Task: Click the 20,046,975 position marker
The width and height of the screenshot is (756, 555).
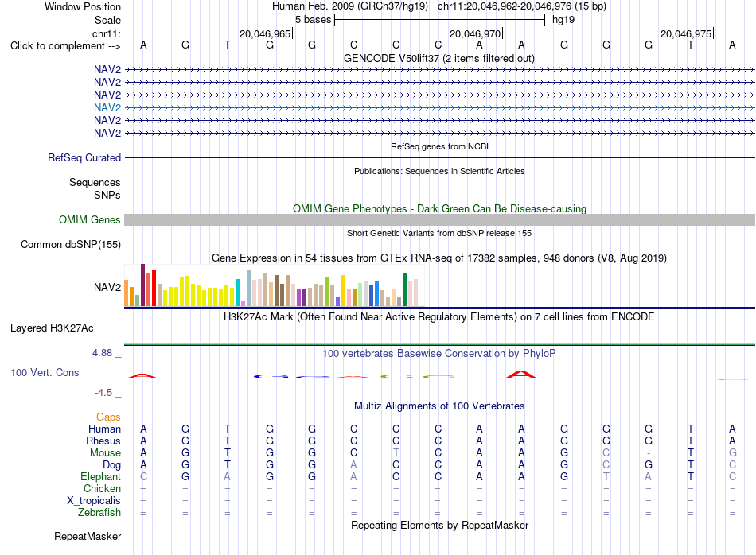Action: pos(686,33)
